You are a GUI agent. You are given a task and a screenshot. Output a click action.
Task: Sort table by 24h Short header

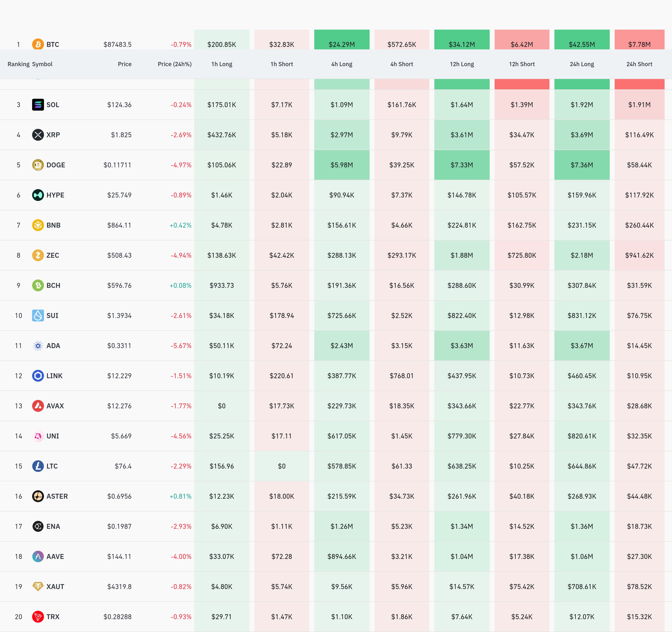pos(639,64)
